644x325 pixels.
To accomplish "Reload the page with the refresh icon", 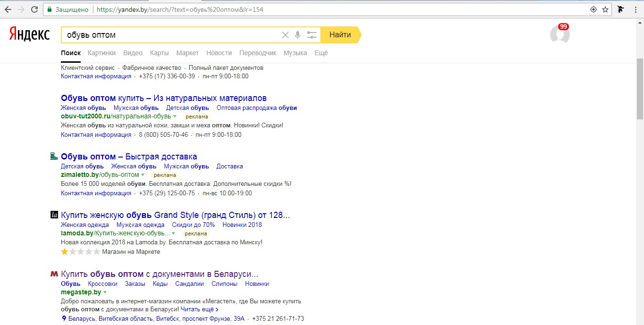I will 34,9.
